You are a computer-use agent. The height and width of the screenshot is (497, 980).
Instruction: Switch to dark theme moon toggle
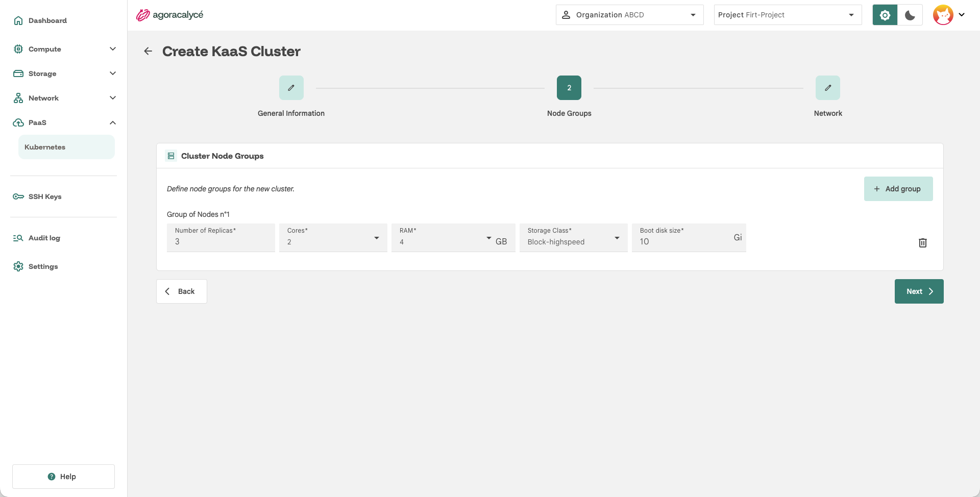coord(910,15)
